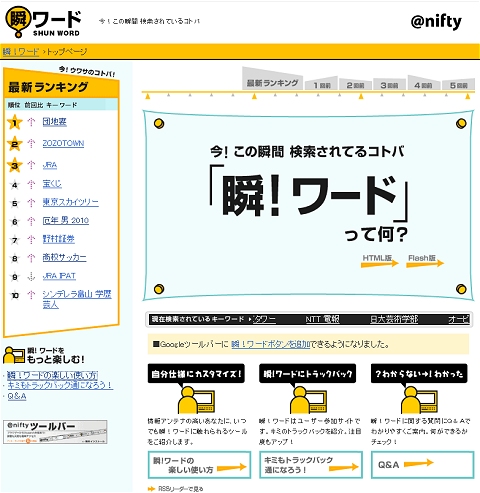Open the JRA keyword link
The height and width of the screenshot is (493, 480).
click(50, 165)
